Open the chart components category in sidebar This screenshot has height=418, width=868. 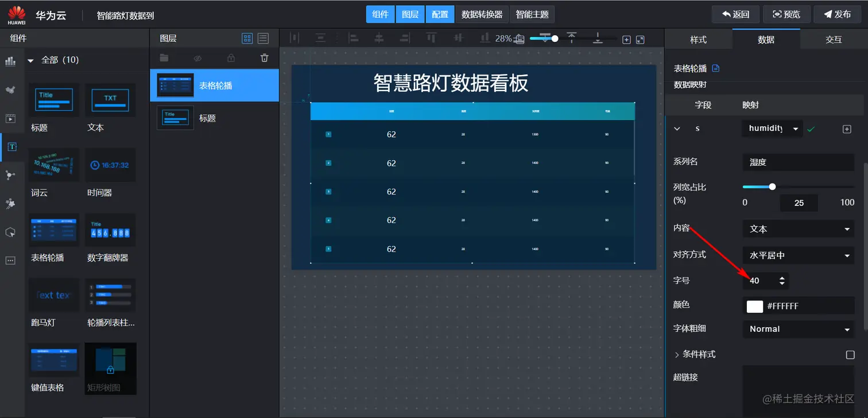tap(10, 61)
